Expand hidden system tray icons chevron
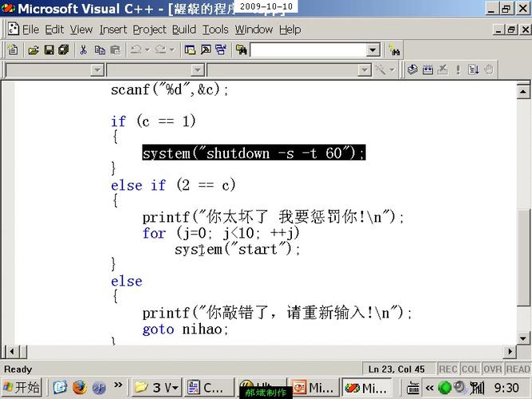The height and width of the screenshot is (399, 532). 430,388
